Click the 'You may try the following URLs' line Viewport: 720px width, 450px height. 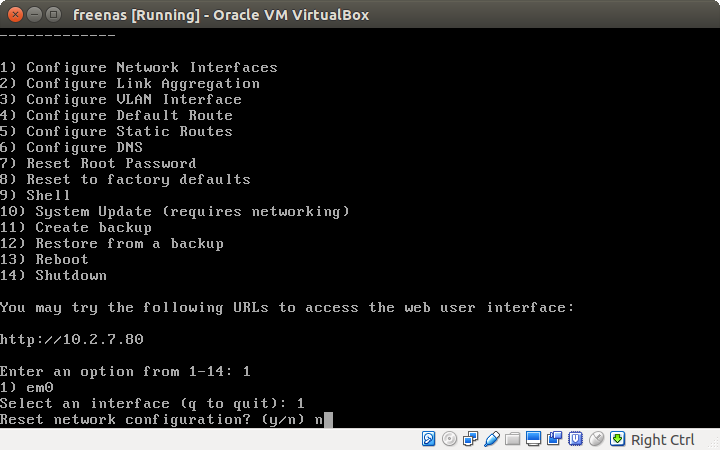point(287,308)
